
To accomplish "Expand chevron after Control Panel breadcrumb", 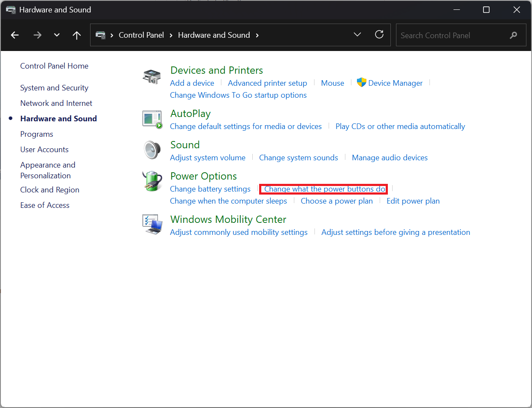I will click(171, 35).
